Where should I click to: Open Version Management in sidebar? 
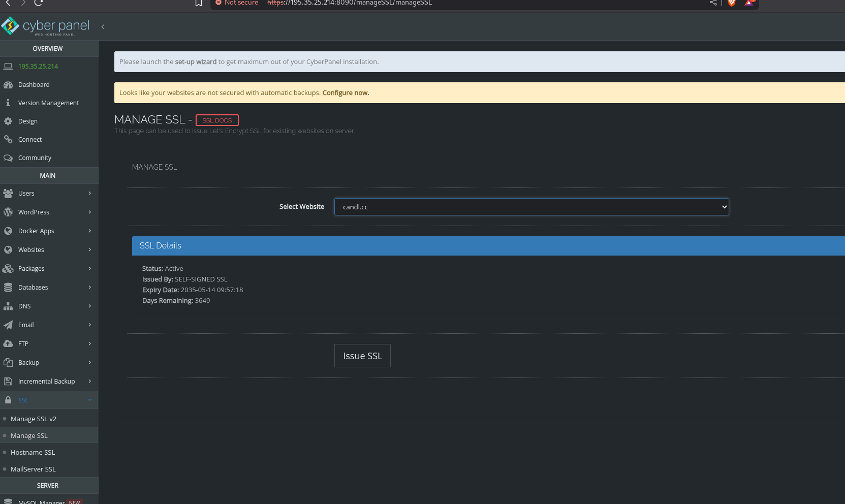[x=49, y=103]
